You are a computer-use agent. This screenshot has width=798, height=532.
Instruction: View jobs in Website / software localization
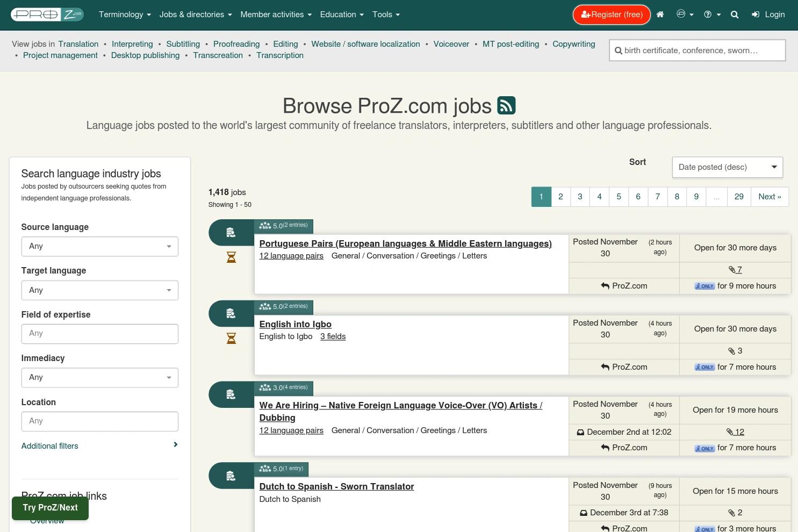365,44
